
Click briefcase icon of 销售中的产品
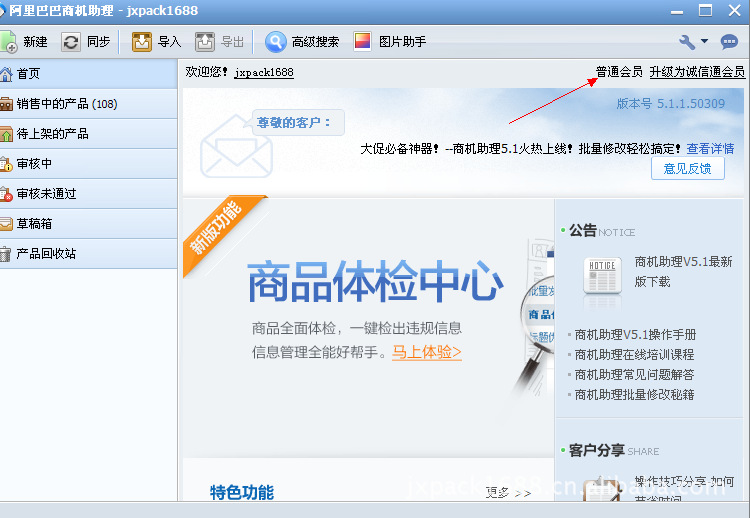6,104
